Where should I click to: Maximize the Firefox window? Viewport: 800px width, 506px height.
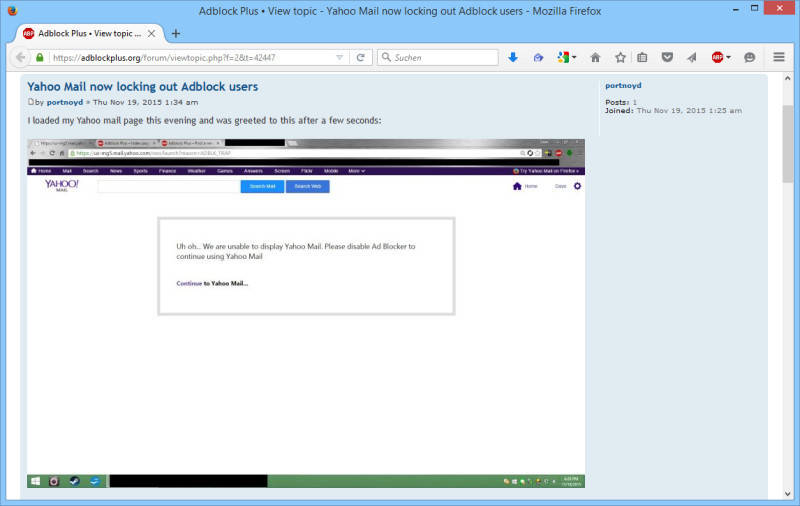[x=755, y=8]
